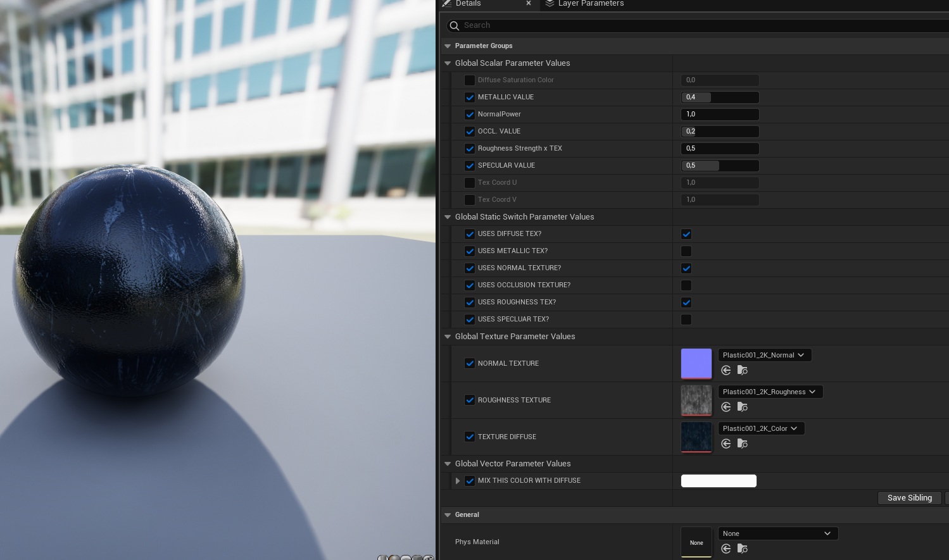Collapse Global Static Switch Parameter Values
Screen dimensions: 949x560
click(x=448, y=217)
